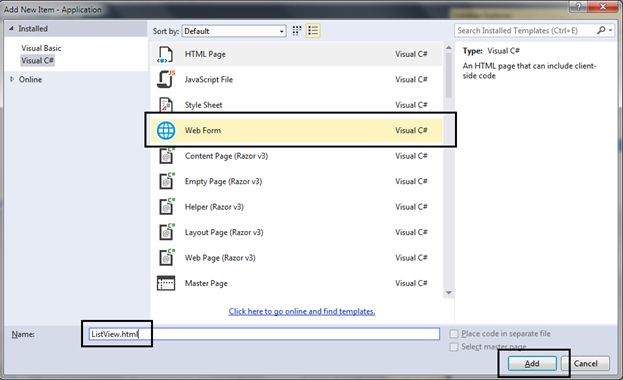Open the Sort by Default dropdown

coord(234,31)
